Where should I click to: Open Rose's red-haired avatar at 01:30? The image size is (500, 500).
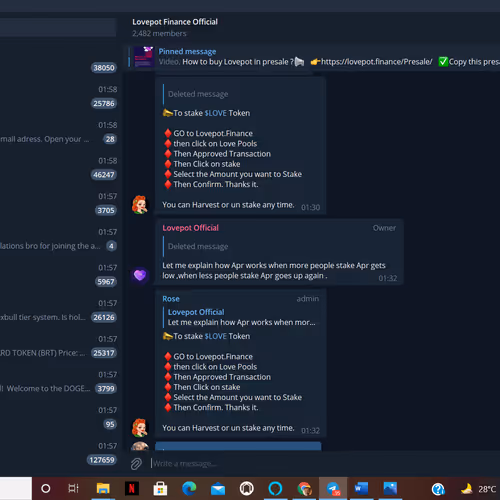pos(140,204)
